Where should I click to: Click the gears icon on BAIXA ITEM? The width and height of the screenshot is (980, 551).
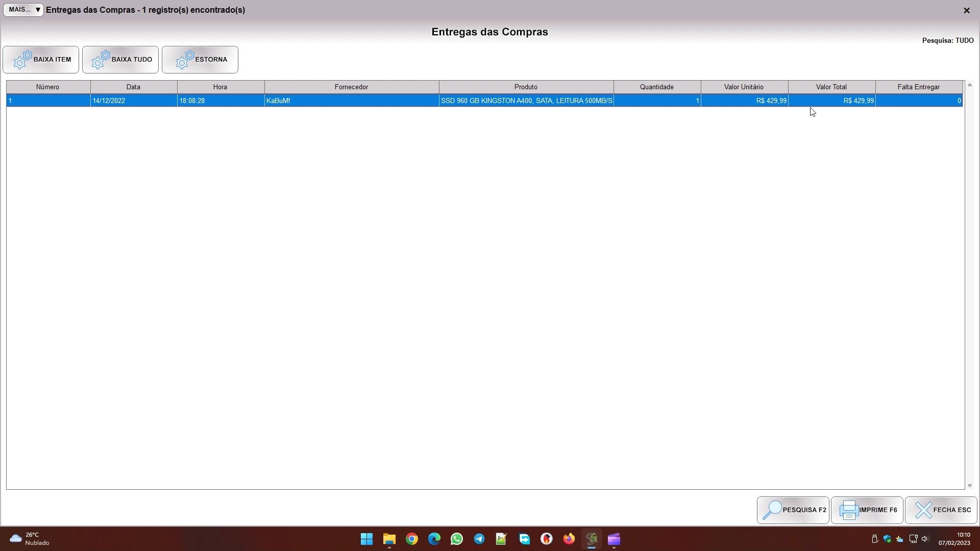click(23, 60)
